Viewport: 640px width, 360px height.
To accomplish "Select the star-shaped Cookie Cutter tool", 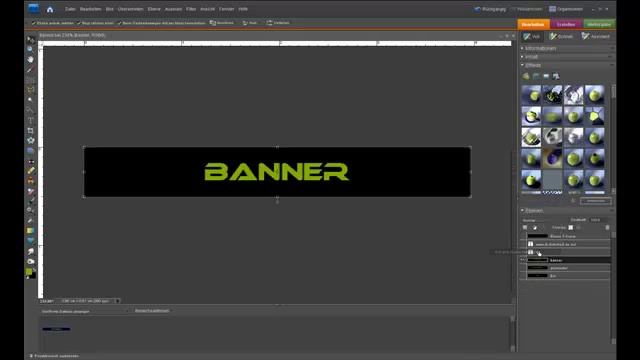I will 31,140.
